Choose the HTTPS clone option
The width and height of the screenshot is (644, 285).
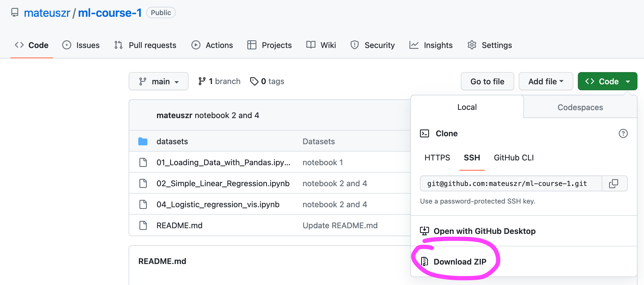coord(437,158)
